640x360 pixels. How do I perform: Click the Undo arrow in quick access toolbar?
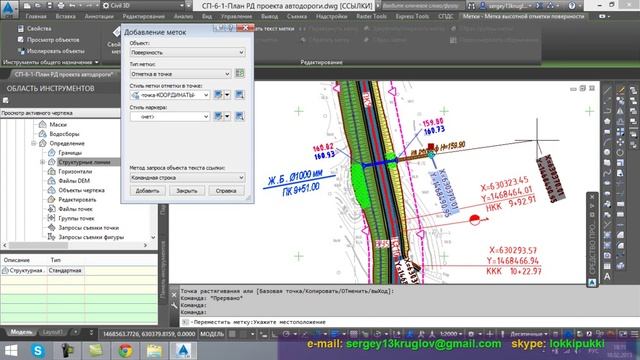click(x=73, y=6)
